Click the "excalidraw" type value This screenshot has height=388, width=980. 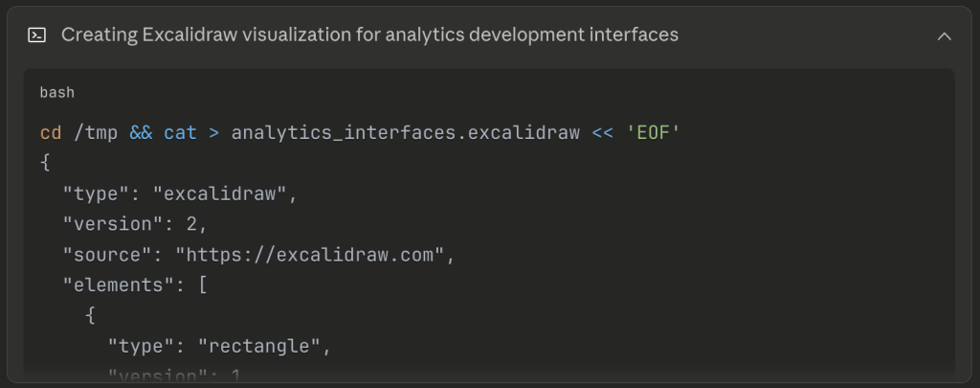tap(225, 194)
